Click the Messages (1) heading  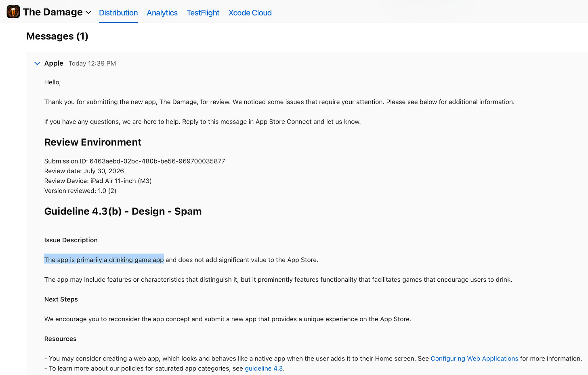point(57,36)
